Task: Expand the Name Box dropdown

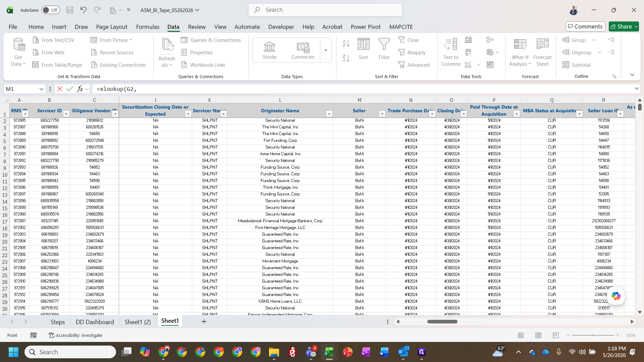Action: [41, 89]
